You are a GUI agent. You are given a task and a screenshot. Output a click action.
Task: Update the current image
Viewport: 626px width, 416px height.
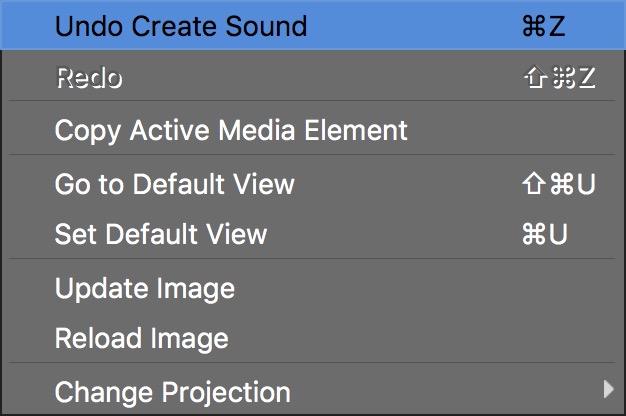click(x=145, y=288)
